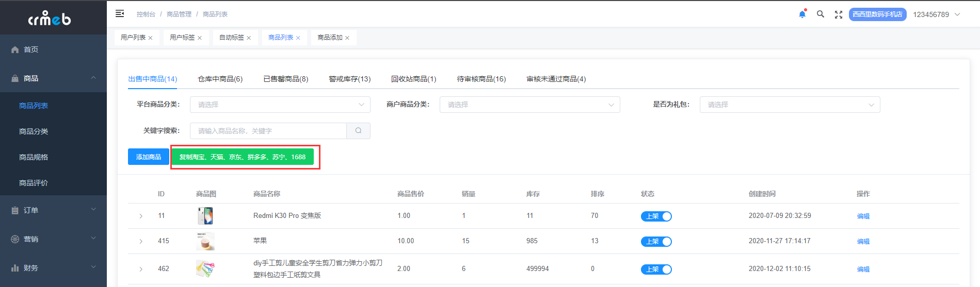Open 平台商品分类 dropdown
Viewport: 980px width, 287px height.
pos(280,105)
